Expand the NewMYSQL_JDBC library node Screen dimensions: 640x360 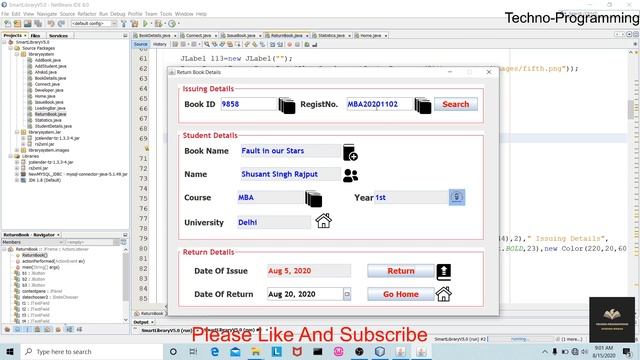point(17,174)
